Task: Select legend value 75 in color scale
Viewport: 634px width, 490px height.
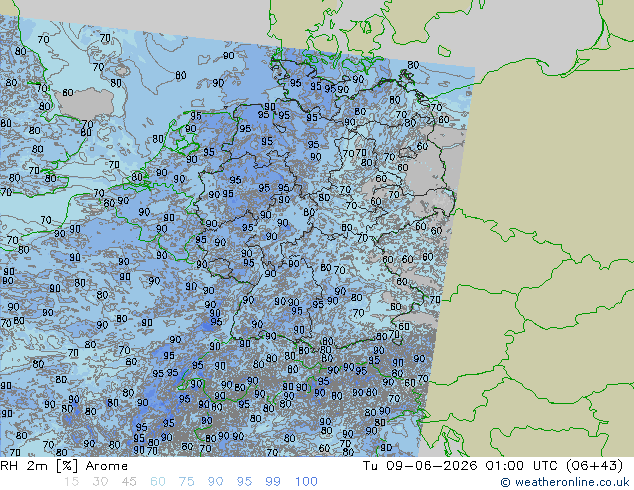Action: tap(186, 482)
